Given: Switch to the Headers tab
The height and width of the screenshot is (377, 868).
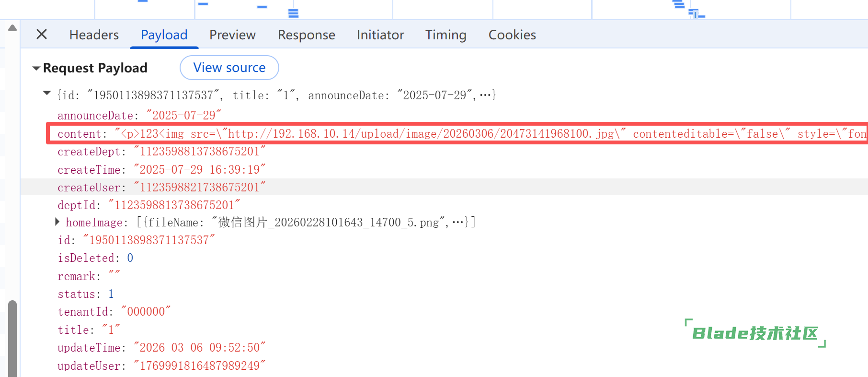Looking at the screenshot, I should pyautogui.click(x=94, y=35).
